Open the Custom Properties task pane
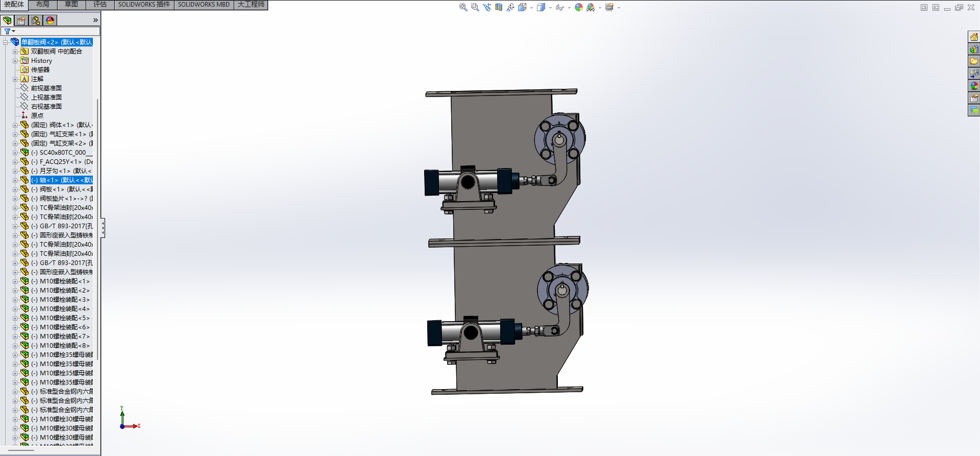980x456 pixels. click(x=974, y=98)
